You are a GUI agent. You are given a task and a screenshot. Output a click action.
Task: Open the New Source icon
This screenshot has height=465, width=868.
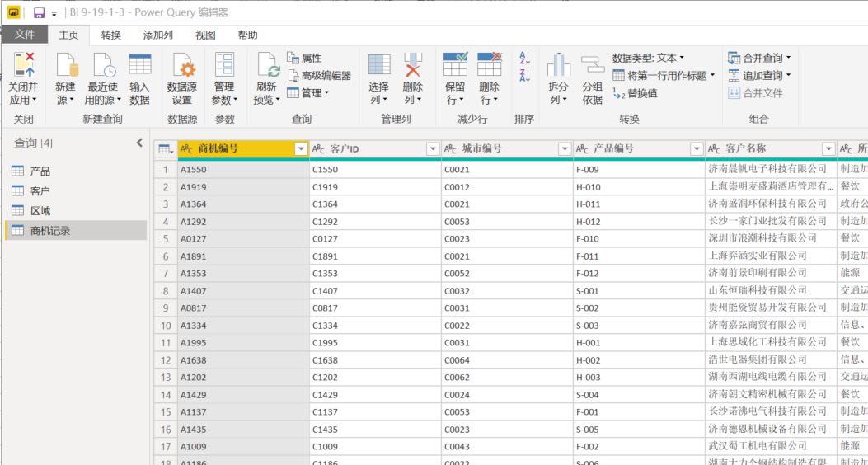[66, 65]
